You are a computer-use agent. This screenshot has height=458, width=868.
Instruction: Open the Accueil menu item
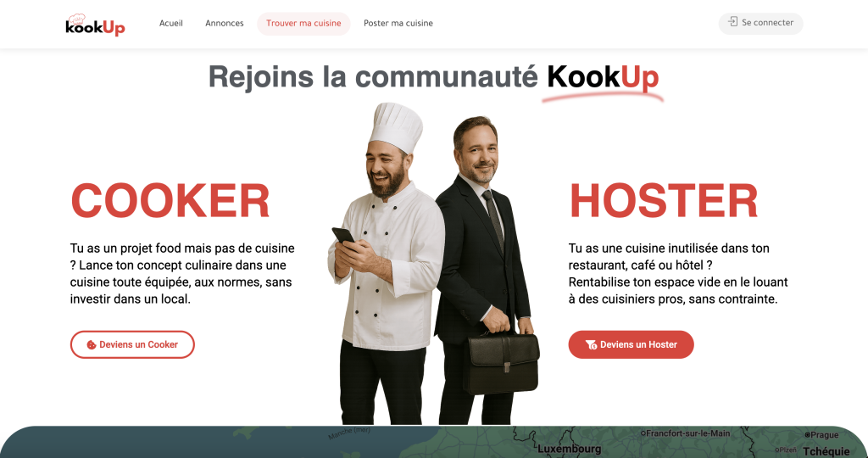pos(171,23)
